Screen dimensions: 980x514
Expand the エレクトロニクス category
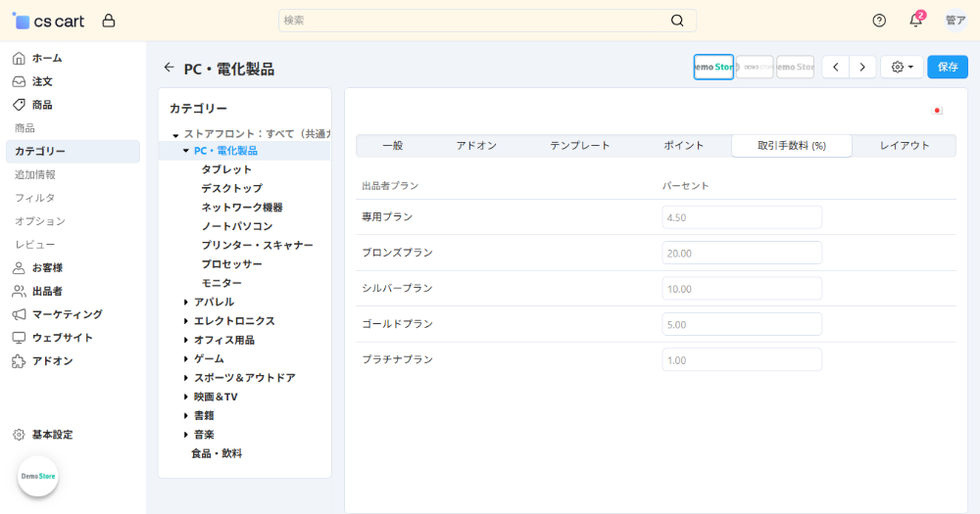185,321
